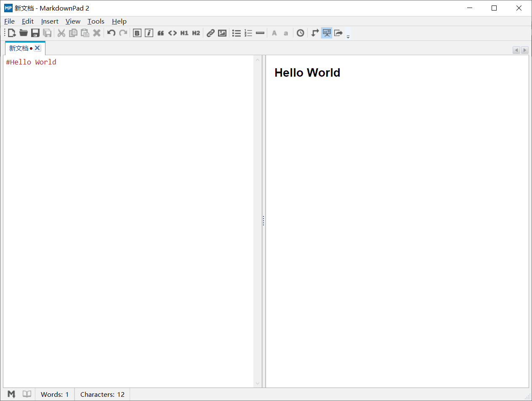
Task: Insert an unordered bullet list
Action: click(237, 33)
